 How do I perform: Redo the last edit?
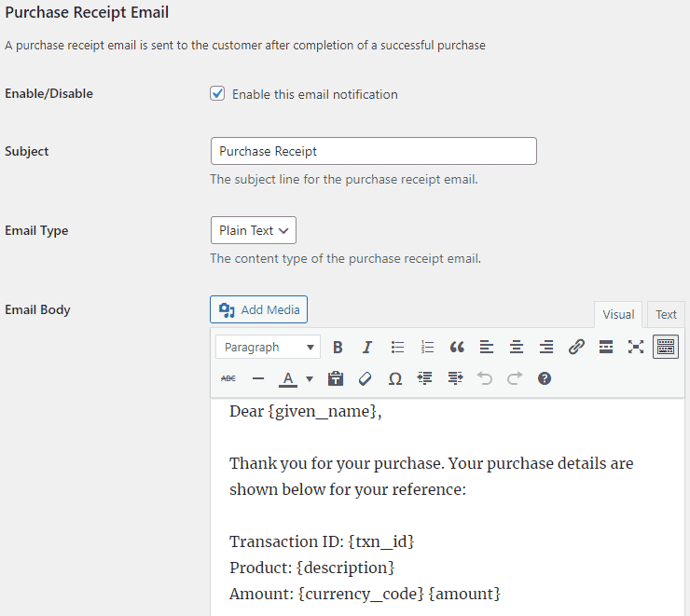coord(515,378)
